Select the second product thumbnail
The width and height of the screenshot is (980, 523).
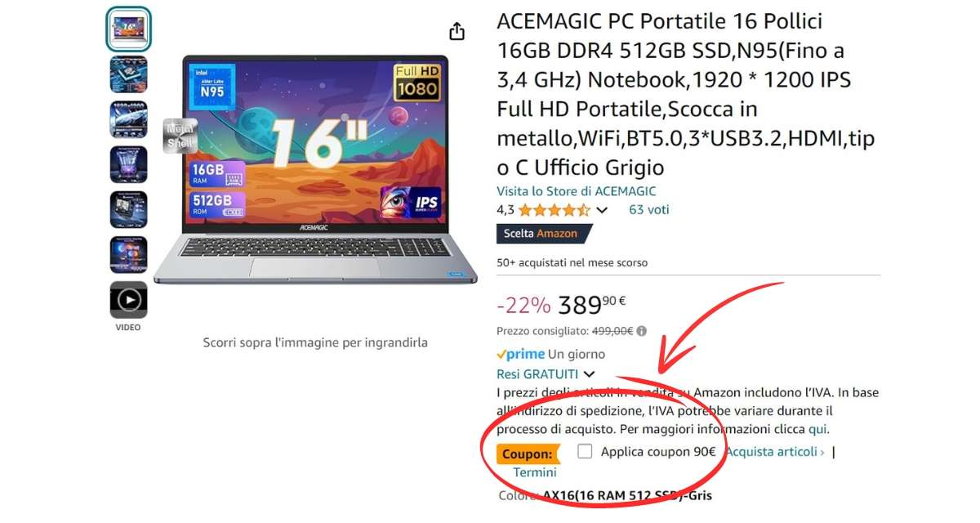tap(129, 74)
